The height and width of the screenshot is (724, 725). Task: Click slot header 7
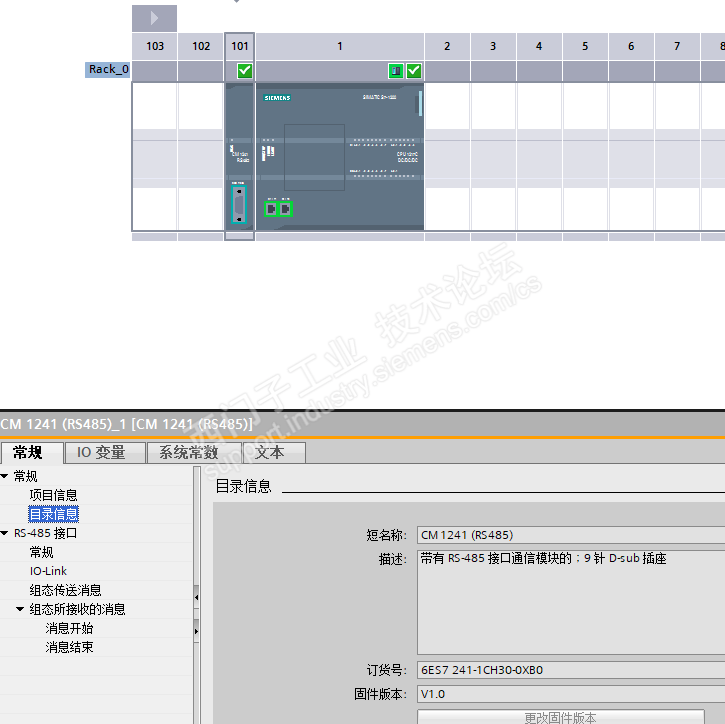pyautogui.click(x=677, y=46)
